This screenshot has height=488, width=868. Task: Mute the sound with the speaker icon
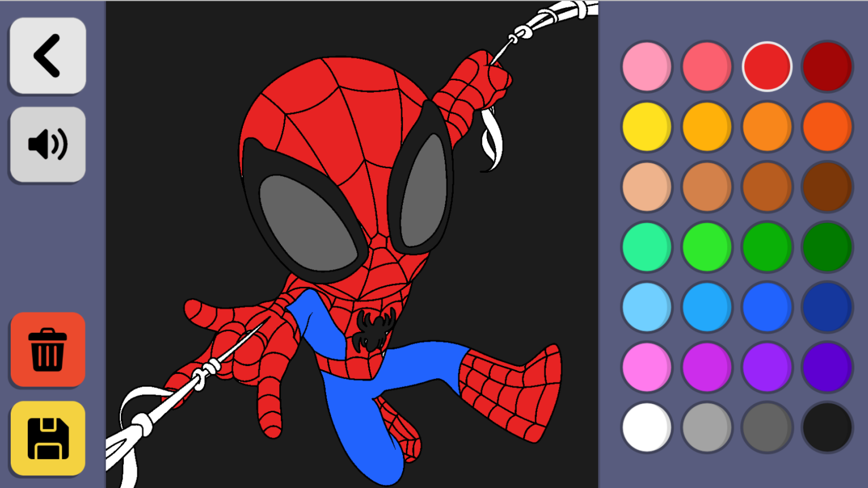tap(47, 144)
